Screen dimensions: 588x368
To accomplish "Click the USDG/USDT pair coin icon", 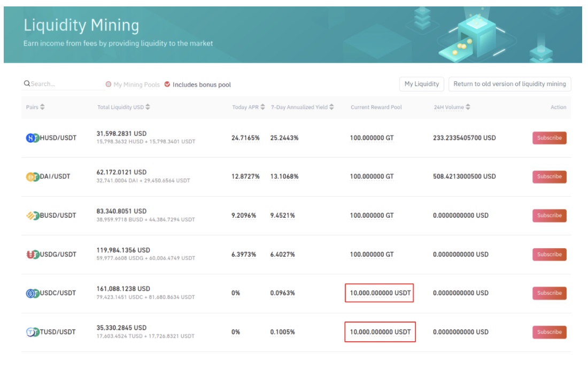I will 33,255.
